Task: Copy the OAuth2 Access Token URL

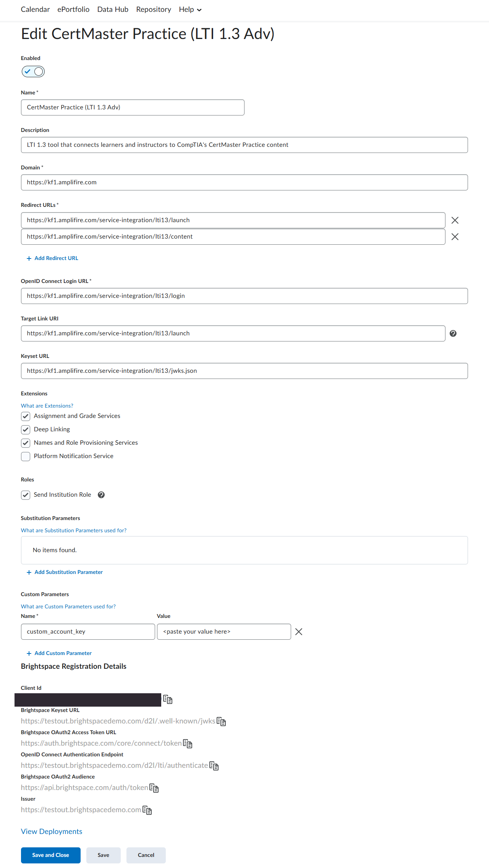Action: click(188, 744)
